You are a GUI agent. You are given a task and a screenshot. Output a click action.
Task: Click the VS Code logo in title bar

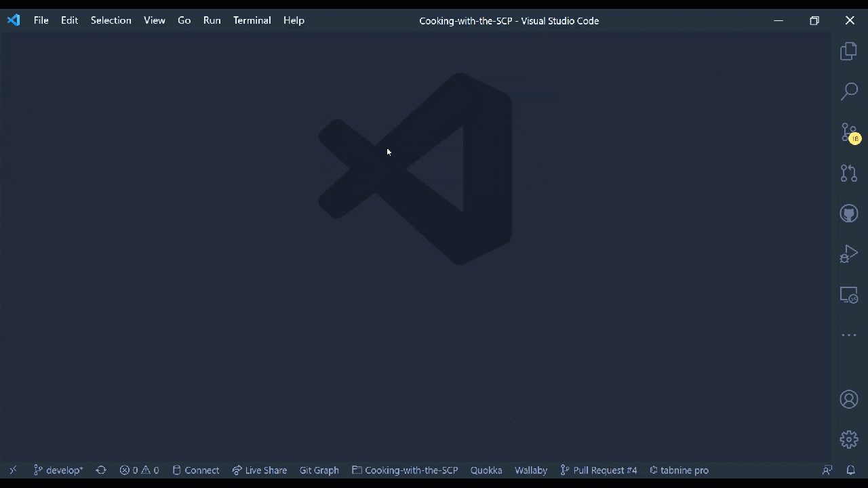[14, 20]
